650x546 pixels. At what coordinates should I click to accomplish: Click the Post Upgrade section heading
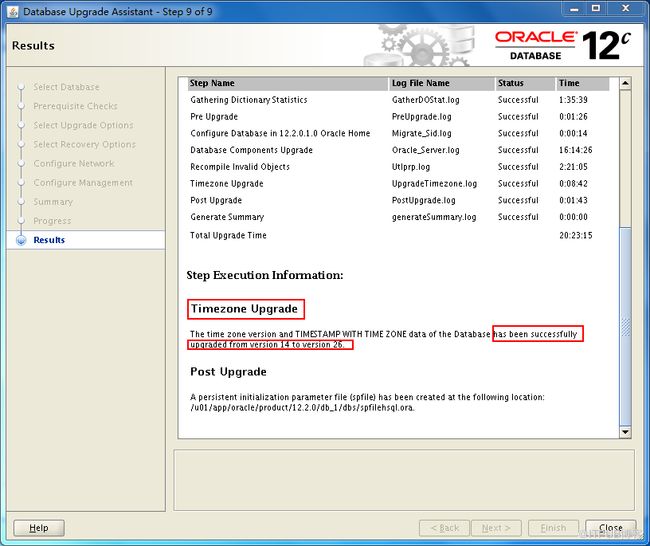click(x=228, y=372)
